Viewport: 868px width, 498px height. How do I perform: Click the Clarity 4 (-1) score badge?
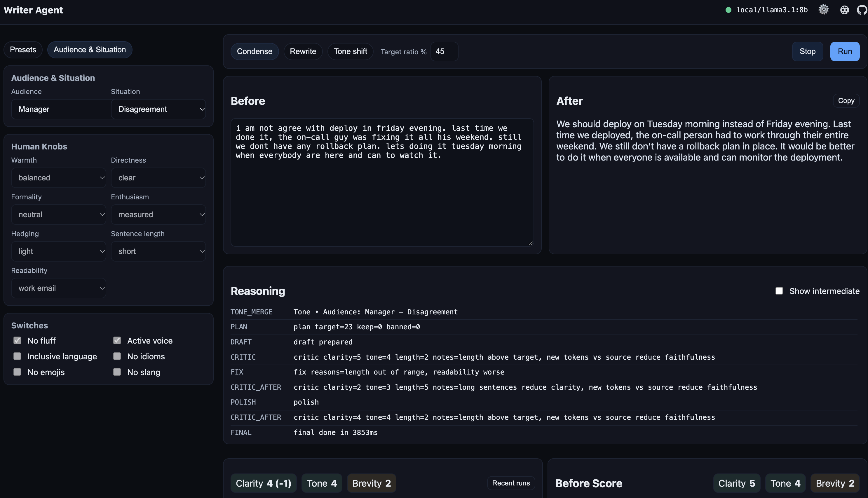pos(264,483)
